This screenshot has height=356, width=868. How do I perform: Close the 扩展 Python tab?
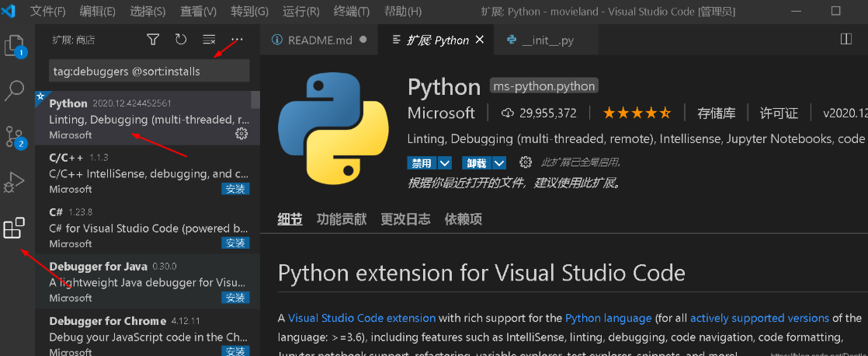pyautogui.click(x=480, y=40)
